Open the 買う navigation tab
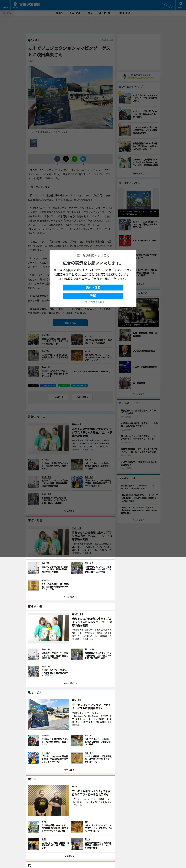The height and width of the screenshot is (868, 186). click(90, 13)
